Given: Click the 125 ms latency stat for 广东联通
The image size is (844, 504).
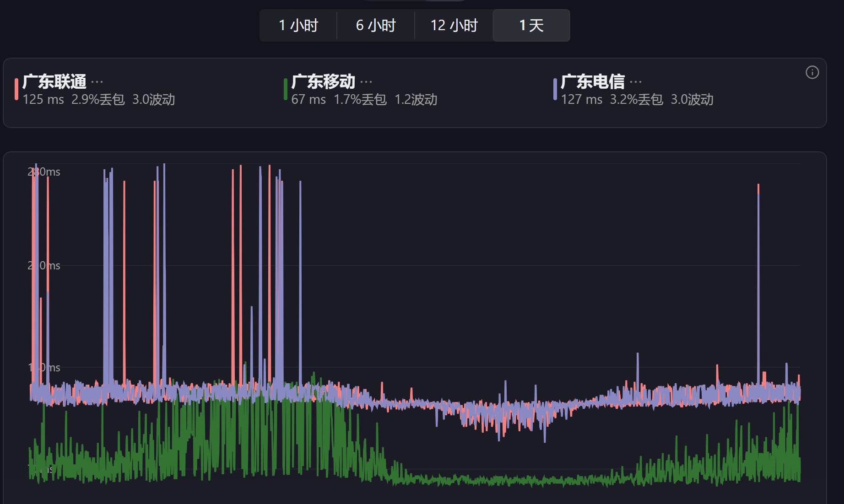Looking at the screenshot, I should pyautogui.click(x=43, y=100).
